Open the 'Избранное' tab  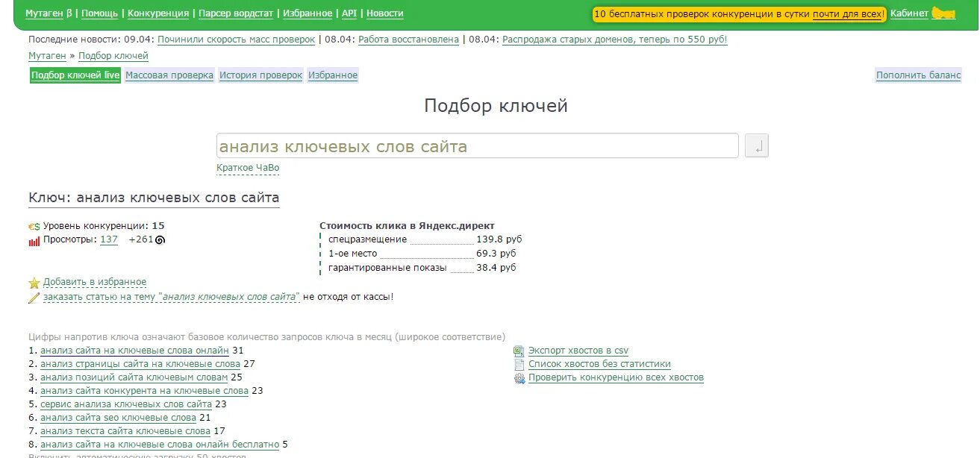pos(334,75)
